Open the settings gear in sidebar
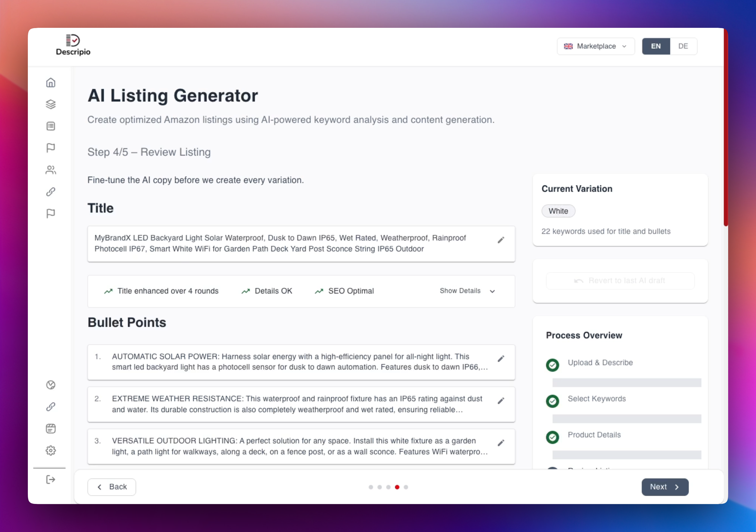The width and height of the screenshot is (756, 532). coord(51,450)
